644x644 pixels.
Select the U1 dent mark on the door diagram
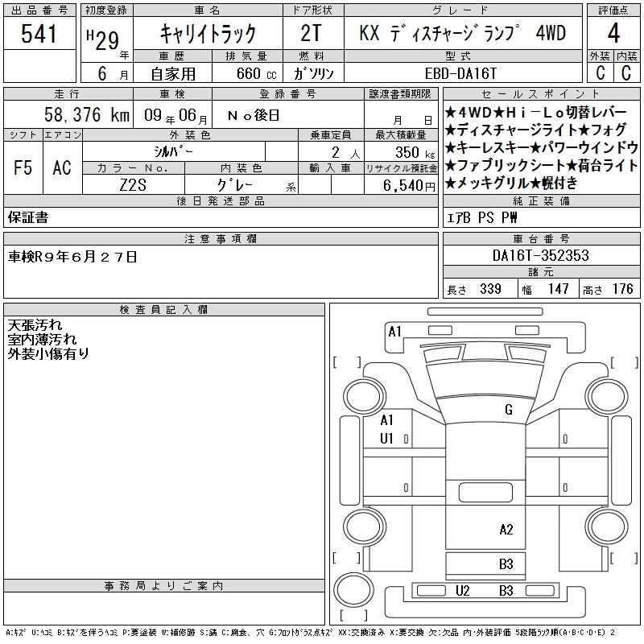(387, 439)
